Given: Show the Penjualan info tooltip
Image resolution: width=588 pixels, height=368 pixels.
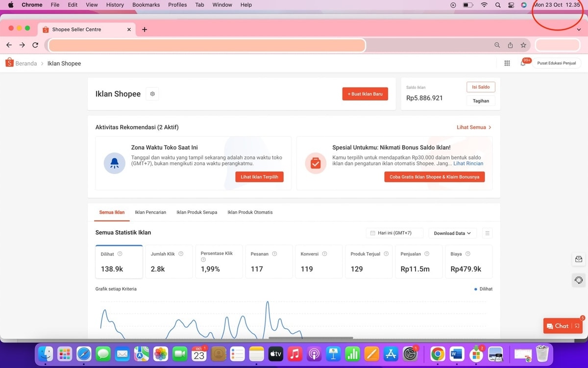Looking at the screenshot, I should [x=427, y=254].
